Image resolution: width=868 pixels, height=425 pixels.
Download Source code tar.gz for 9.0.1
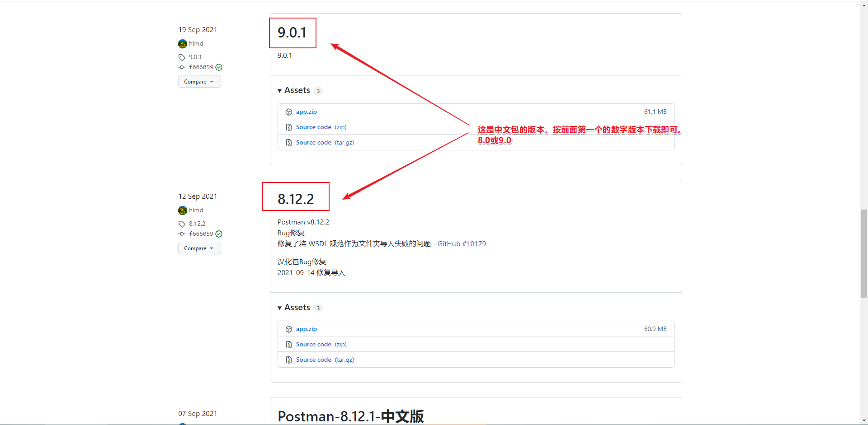pyautogui.click(x=325, y=143)
